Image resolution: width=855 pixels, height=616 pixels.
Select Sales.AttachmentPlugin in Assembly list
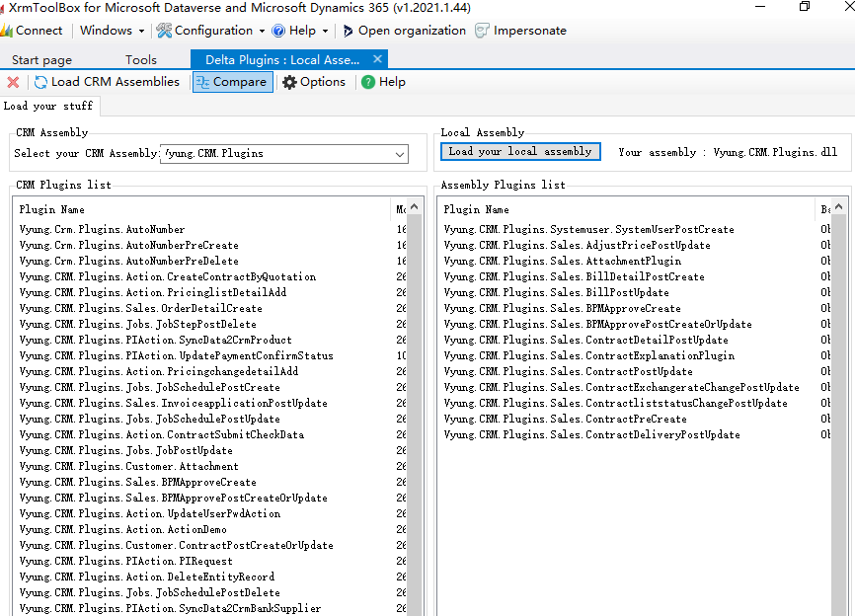635,262
